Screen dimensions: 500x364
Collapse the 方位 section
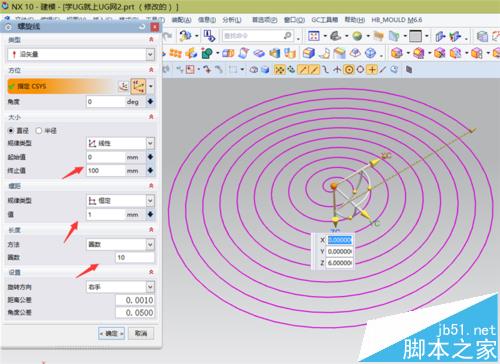pos(151,70)
